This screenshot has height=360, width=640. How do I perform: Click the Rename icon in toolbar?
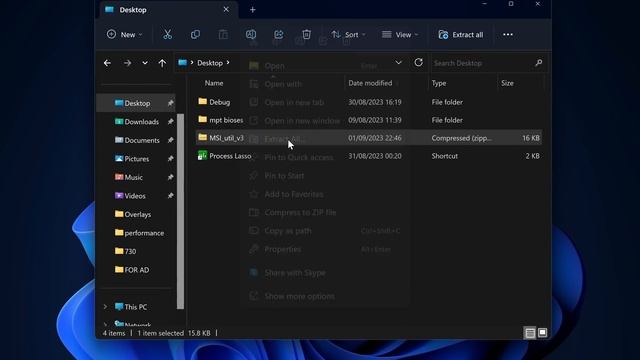251,35
